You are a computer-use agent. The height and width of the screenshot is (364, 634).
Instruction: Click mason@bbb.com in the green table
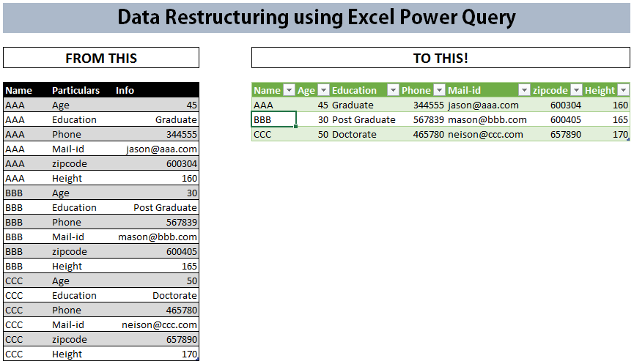click(x=487, y=119)
